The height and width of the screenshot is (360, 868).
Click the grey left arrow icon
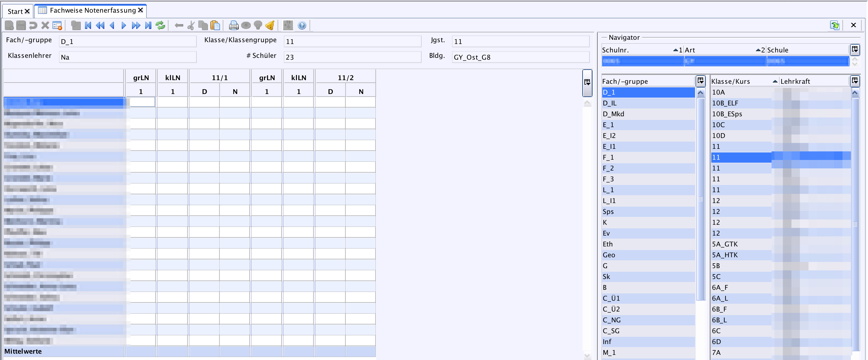pos(179,25)
